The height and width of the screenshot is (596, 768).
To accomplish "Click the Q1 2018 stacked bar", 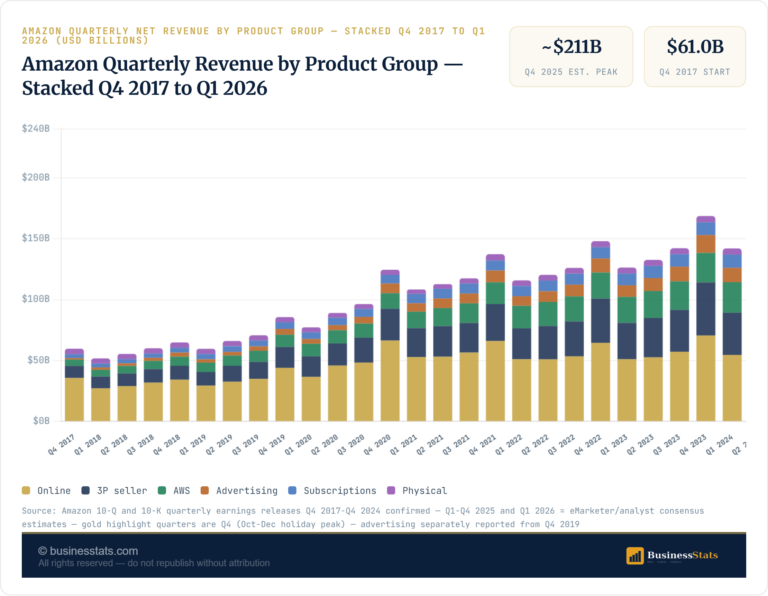I will coord(100,390).
